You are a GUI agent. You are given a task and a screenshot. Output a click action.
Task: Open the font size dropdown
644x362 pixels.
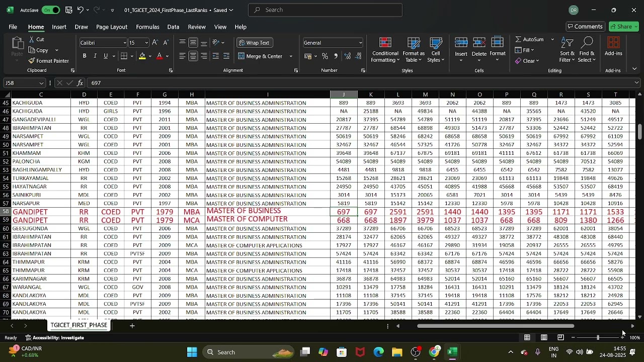click(146, 43)
